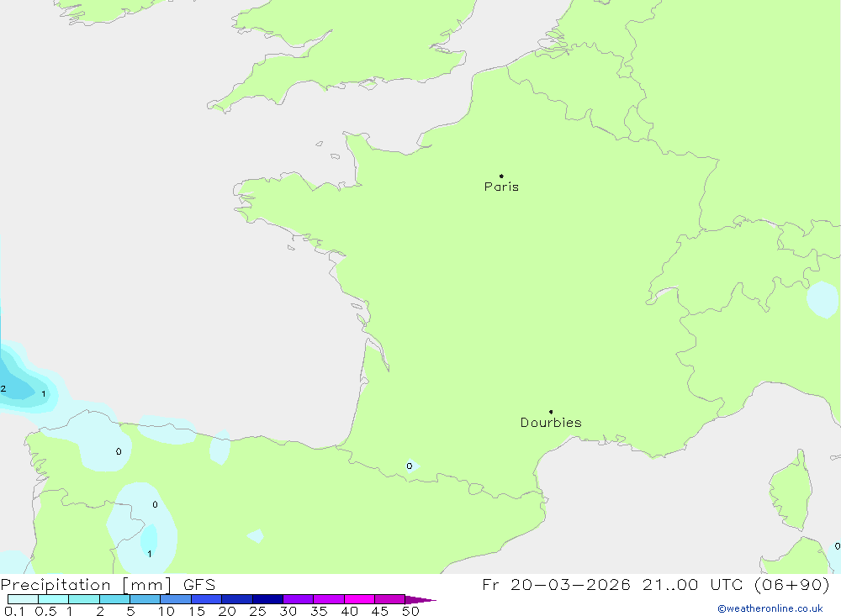Pick the legend swatch between 10 and 15
This screenshot has height=616, width=841.
pyautogui.click(x=176, y=599)
